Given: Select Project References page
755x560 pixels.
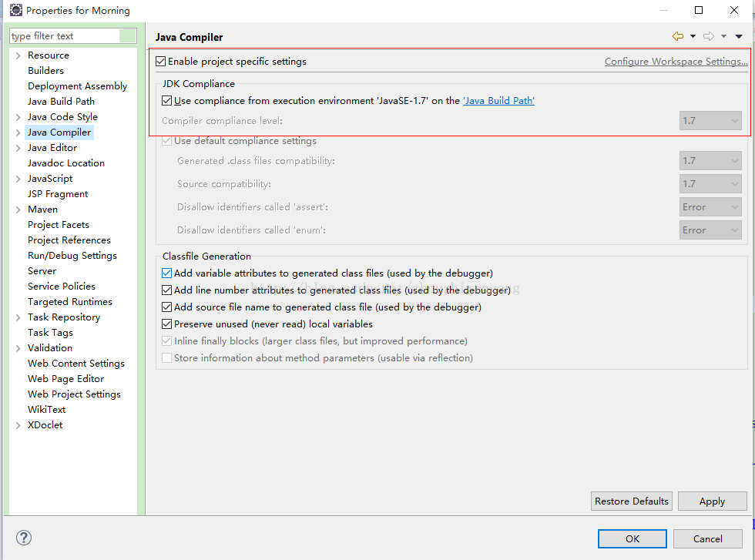Looking at the screenshot, I should pos(69,240).
